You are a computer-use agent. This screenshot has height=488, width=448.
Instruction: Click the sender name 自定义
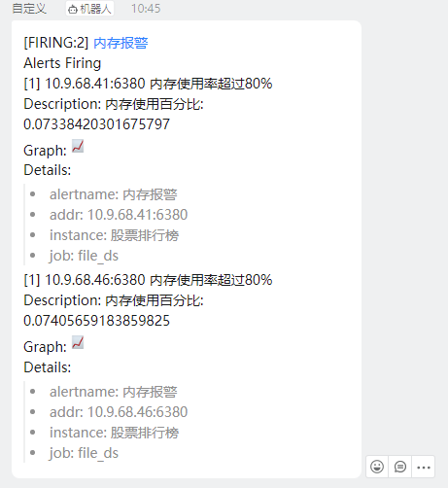[29, 9]
